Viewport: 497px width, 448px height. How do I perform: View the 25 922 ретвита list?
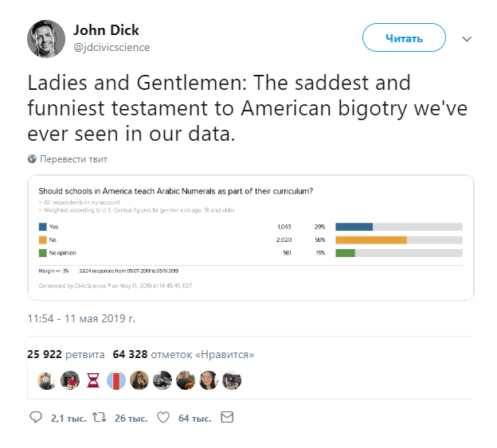(x=66, y=354)
